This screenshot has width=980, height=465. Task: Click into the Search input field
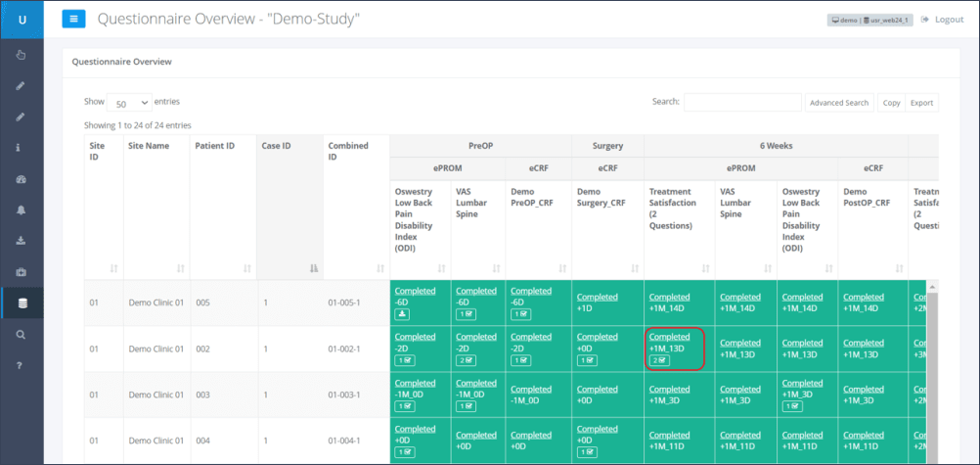pyautogui.click(x=742, y=103)
